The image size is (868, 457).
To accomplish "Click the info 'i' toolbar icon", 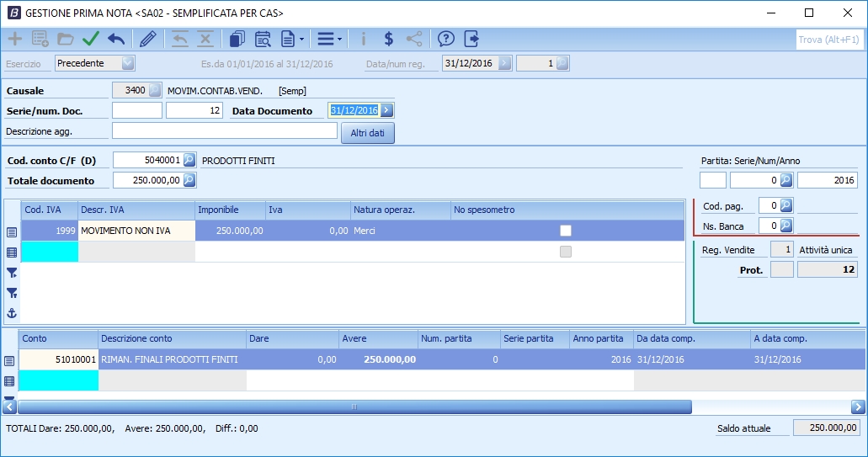I will (x=363, y=39).
